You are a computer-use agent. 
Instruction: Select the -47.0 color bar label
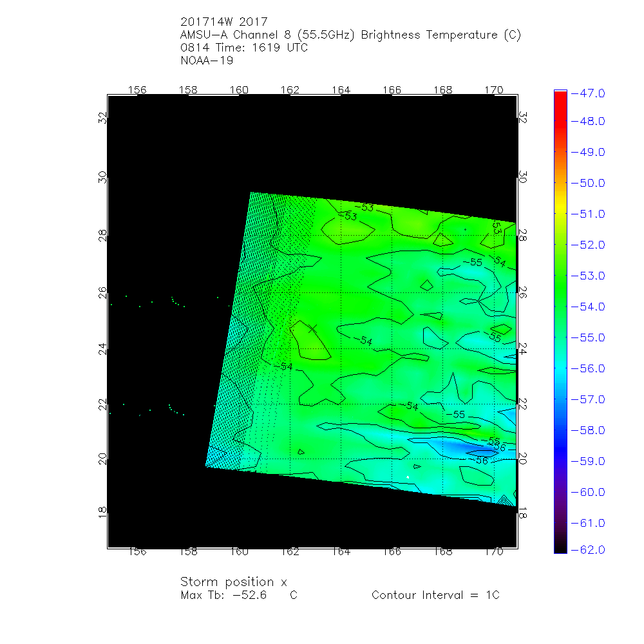tap(588, 93)
